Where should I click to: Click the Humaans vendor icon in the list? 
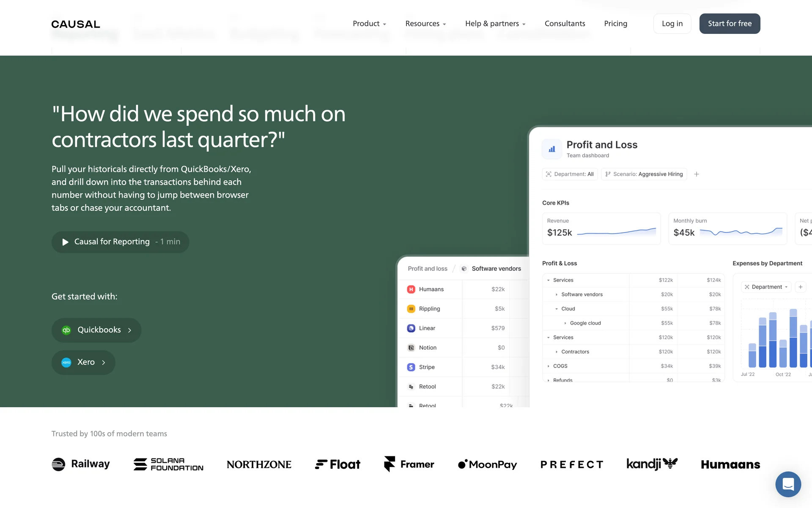[x=411, y=289]
